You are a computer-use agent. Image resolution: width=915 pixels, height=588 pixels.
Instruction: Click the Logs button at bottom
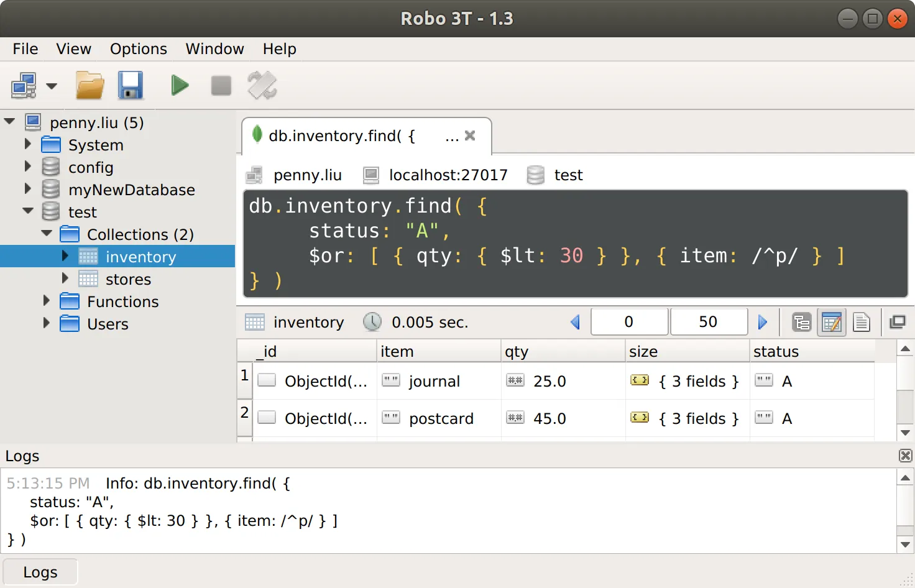pos(40,572)
